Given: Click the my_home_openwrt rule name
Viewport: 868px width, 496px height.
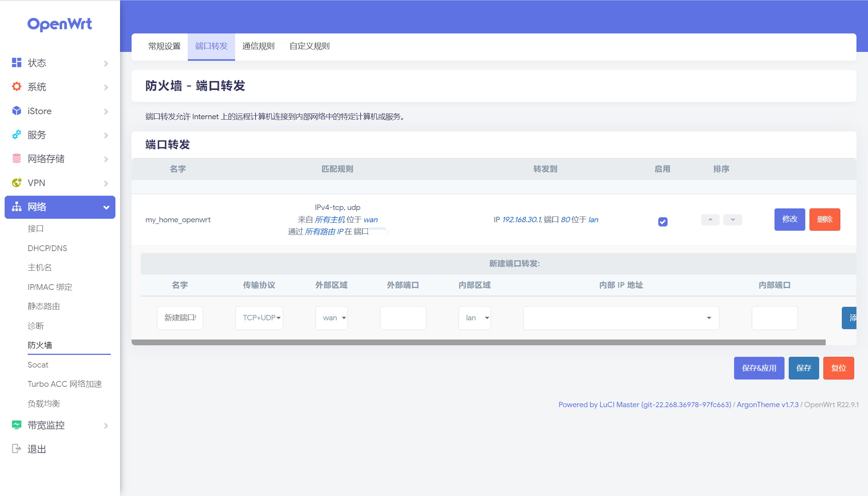Looking at the screenshot, I should point(178,220).
